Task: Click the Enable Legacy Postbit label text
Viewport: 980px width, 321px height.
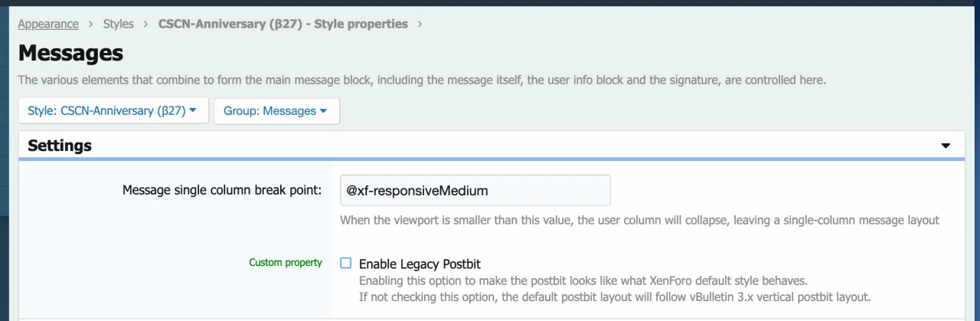Action: click(420, 264)
